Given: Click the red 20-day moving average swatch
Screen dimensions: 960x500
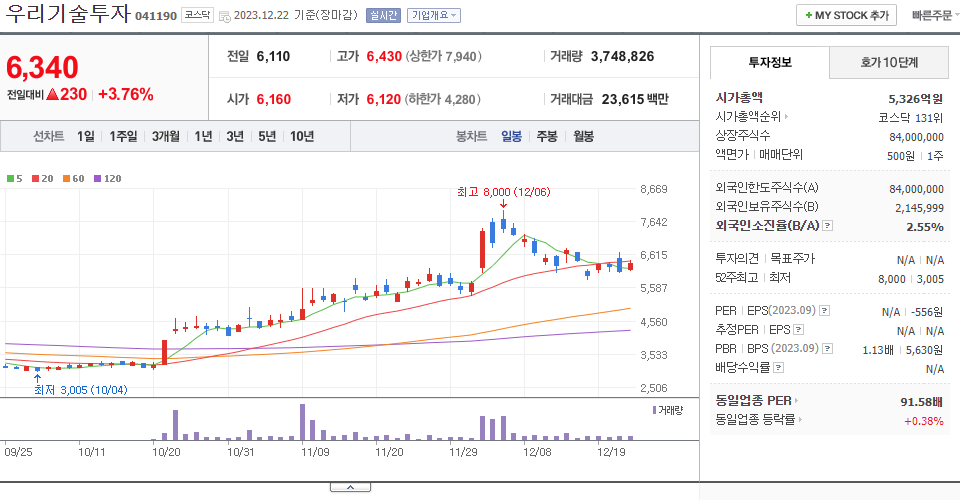Looking at the screenshot, I should pos(36,179).
